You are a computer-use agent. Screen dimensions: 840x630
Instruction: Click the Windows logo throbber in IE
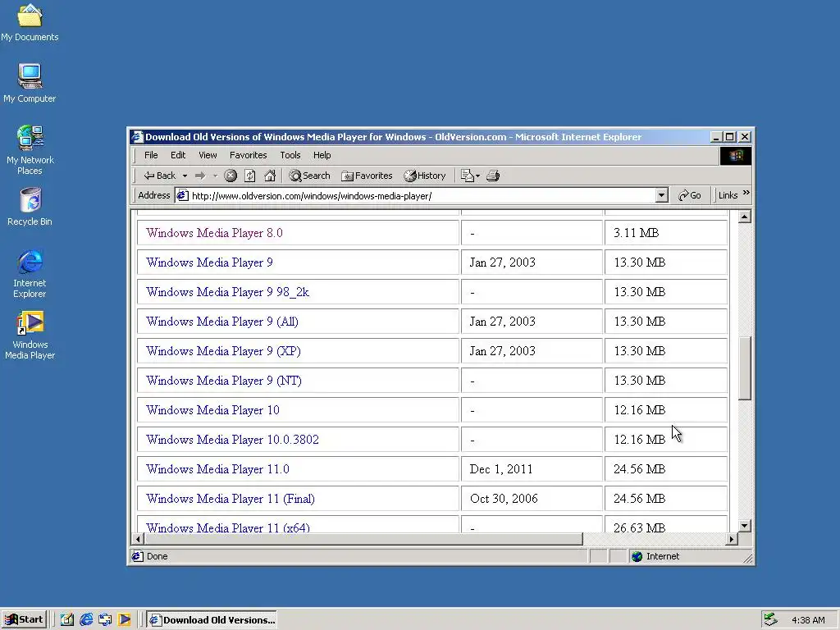(x=736, y=155)
